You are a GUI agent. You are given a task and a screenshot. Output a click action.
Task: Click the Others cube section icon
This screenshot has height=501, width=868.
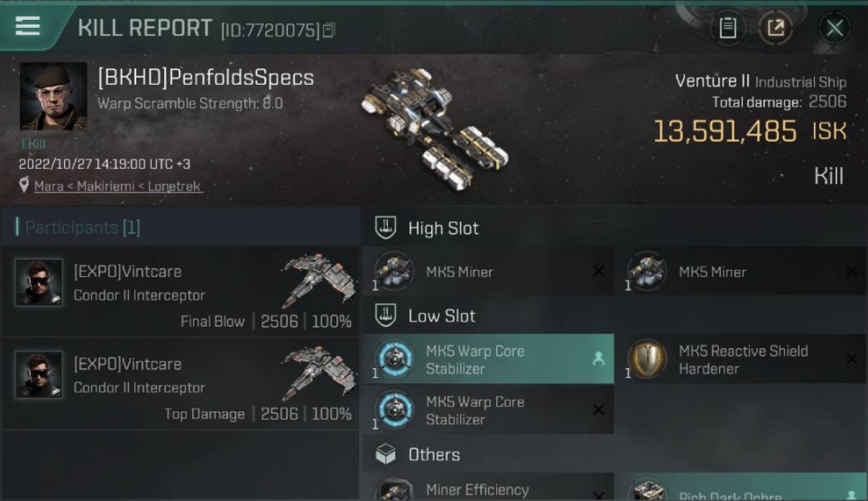point(385,454)
